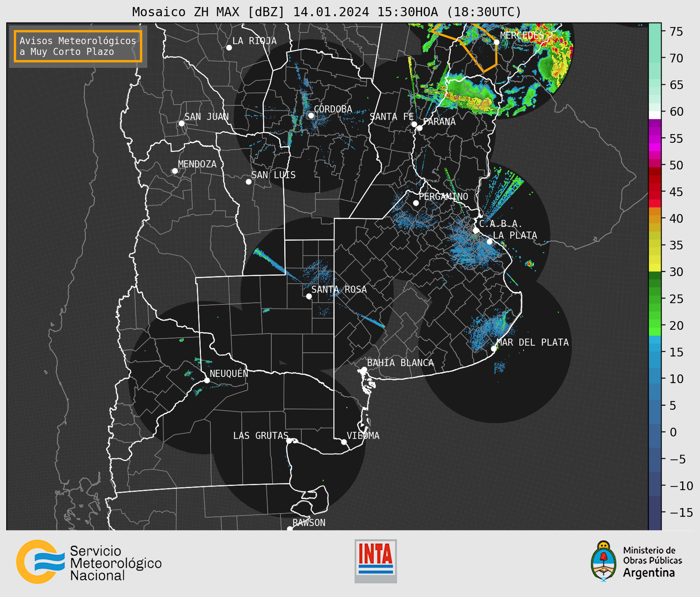Select the white marker dot for Mendoza
This screenshot has width=700, height=597.
tap(175, 171)
